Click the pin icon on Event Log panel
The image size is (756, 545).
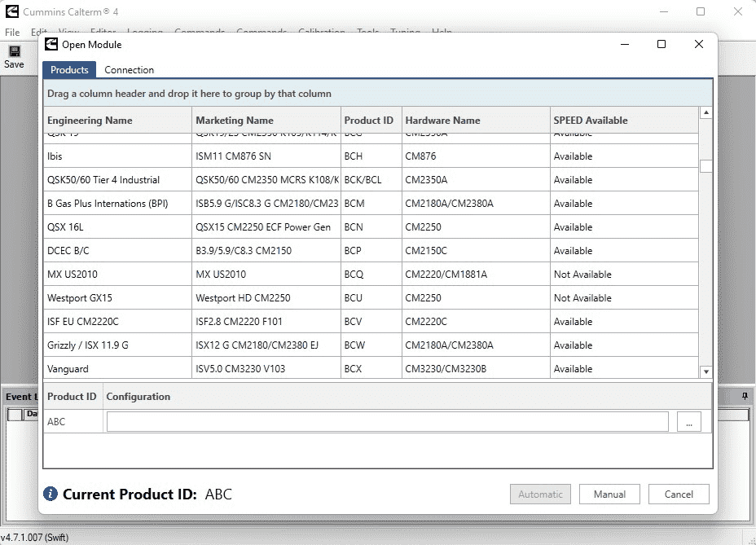click(745, 397)
